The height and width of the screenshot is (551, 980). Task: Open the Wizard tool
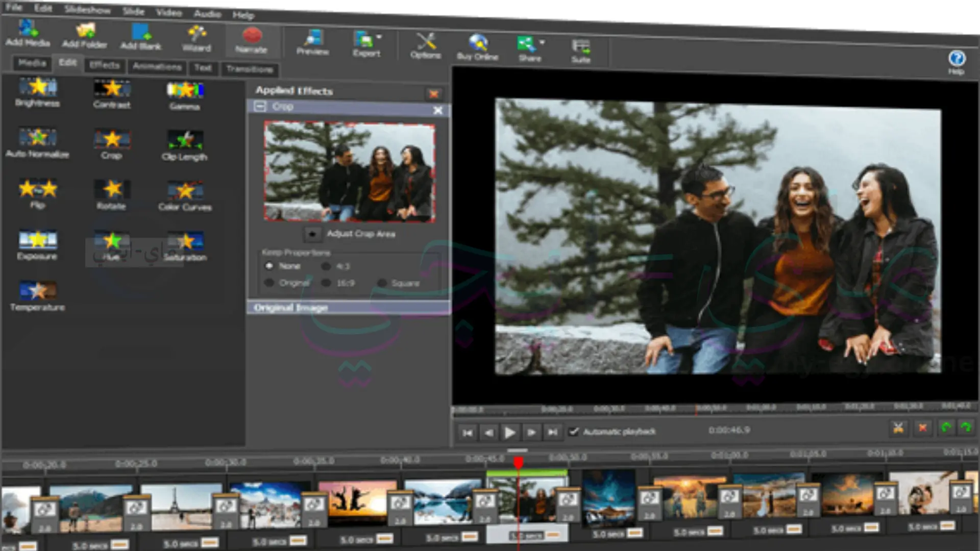click(197, 38)
